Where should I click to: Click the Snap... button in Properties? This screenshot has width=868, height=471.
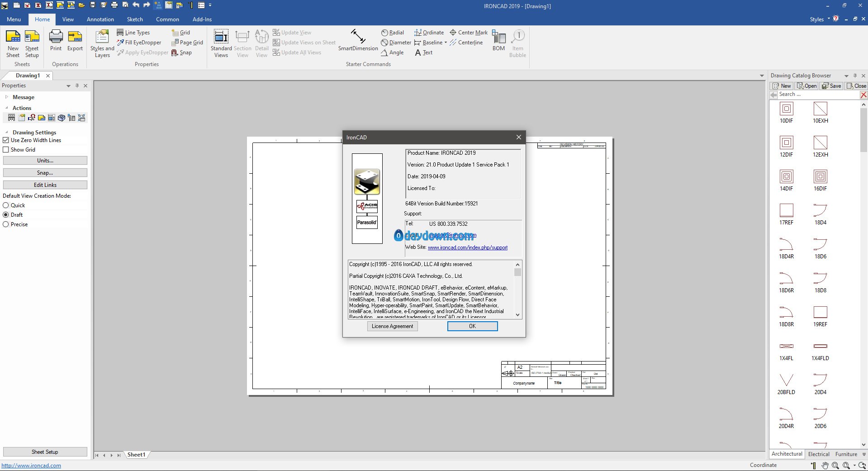[45, 173]
